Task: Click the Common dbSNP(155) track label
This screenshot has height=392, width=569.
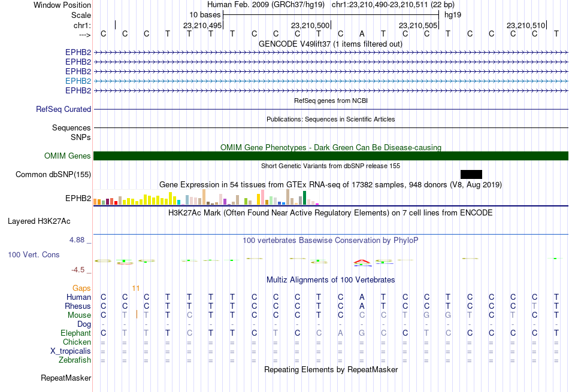Action: click(x=53, y=174)
